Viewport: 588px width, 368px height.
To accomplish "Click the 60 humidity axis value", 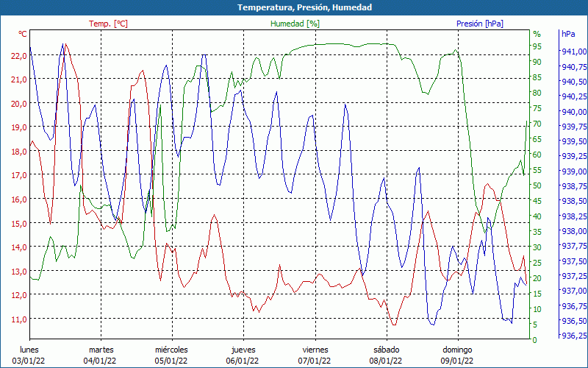I will 537,155.
